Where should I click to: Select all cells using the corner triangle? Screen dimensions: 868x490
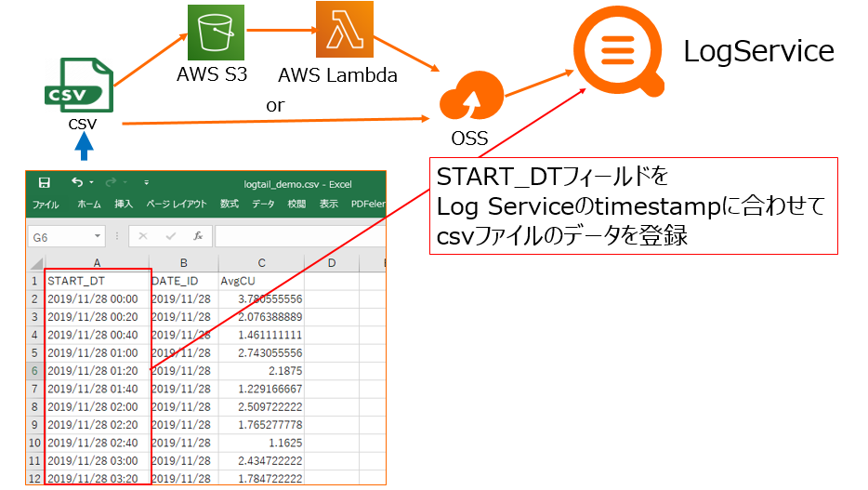pyautogui.click(x=36, y=263)
